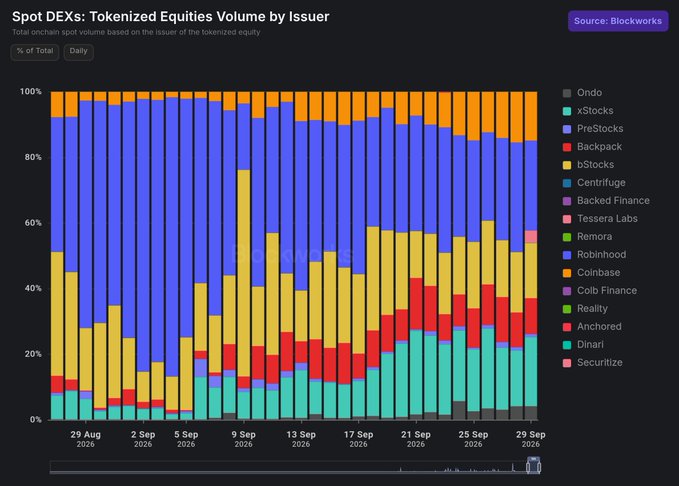Viewport: 679px width, 486px height.
Task: Toggle the xStocks legend swatch
Action: pos(567,111)
